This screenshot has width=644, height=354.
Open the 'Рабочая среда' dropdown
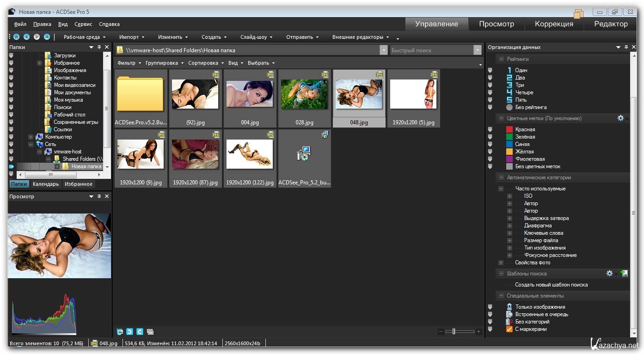click(85, 37)
